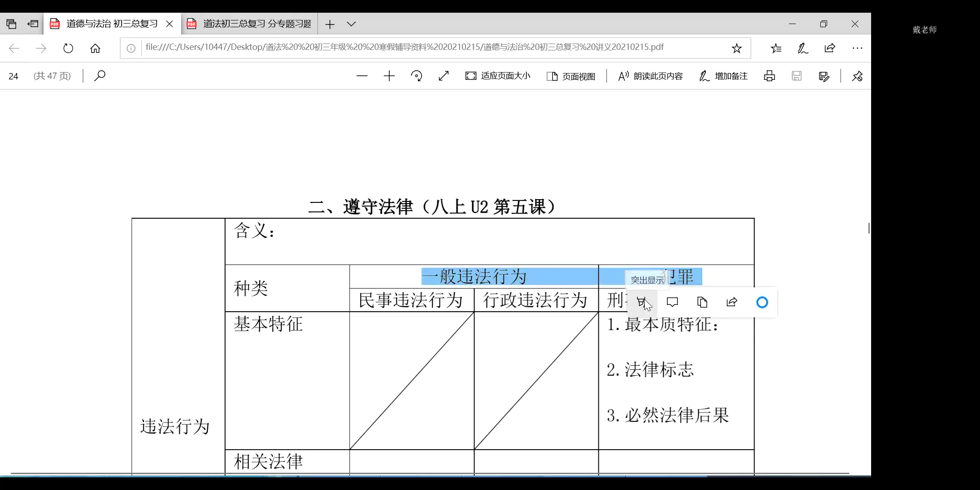Search the PDF with magnifier icon
980x490 pixels.
pyautogui.click(x=100, y=76)
